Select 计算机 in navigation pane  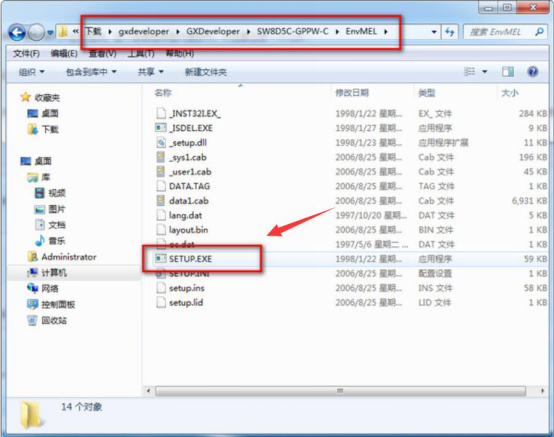coord(54,273)
